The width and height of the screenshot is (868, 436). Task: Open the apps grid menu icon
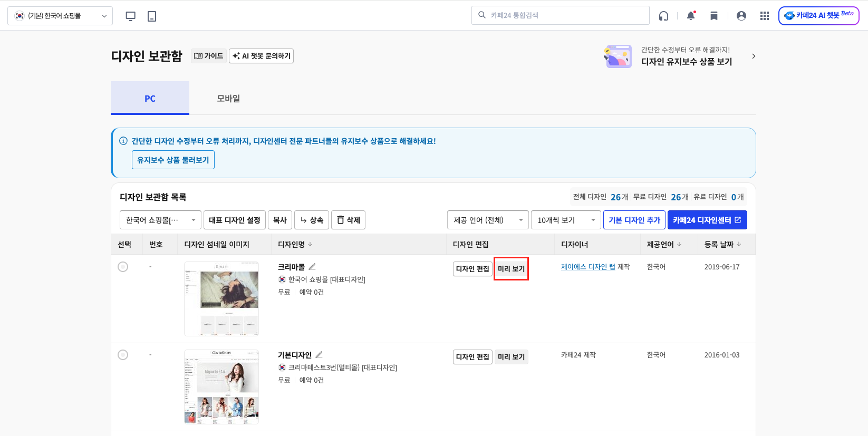pos(765,16)
